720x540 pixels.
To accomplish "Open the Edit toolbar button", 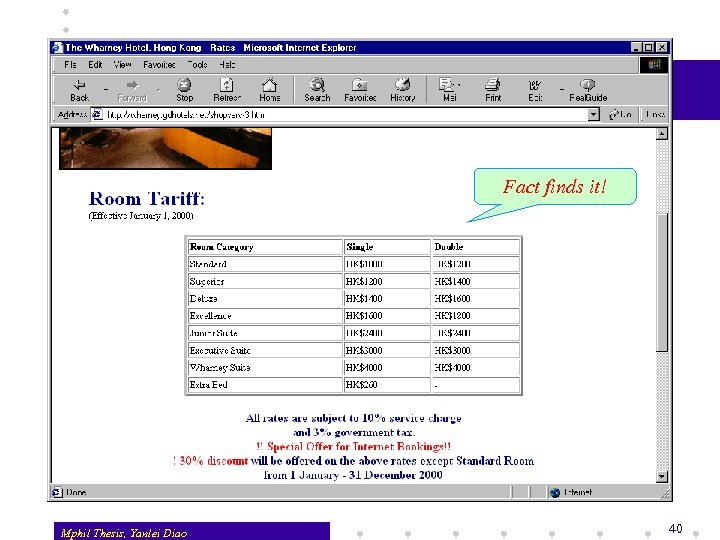I will coord(535,90).
